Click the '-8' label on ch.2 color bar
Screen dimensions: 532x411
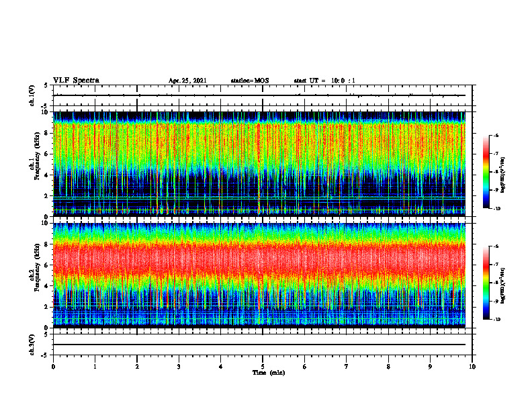(496, 283)
